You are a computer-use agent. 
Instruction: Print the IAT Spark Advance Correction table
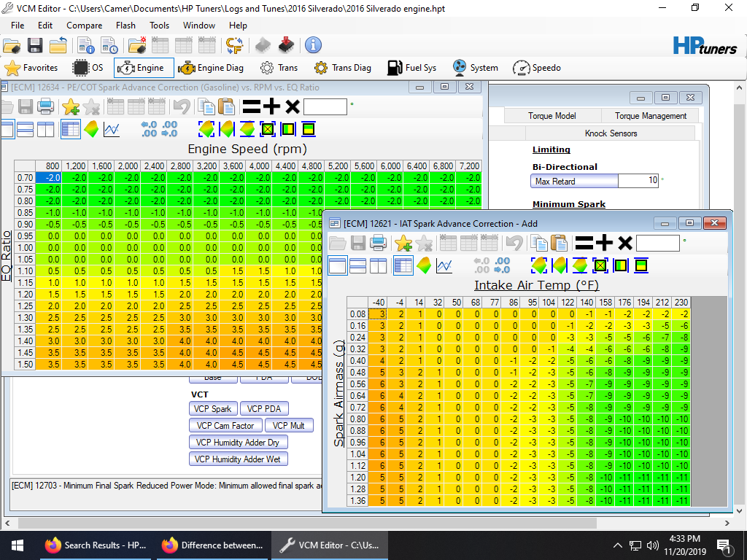[379, 244]
